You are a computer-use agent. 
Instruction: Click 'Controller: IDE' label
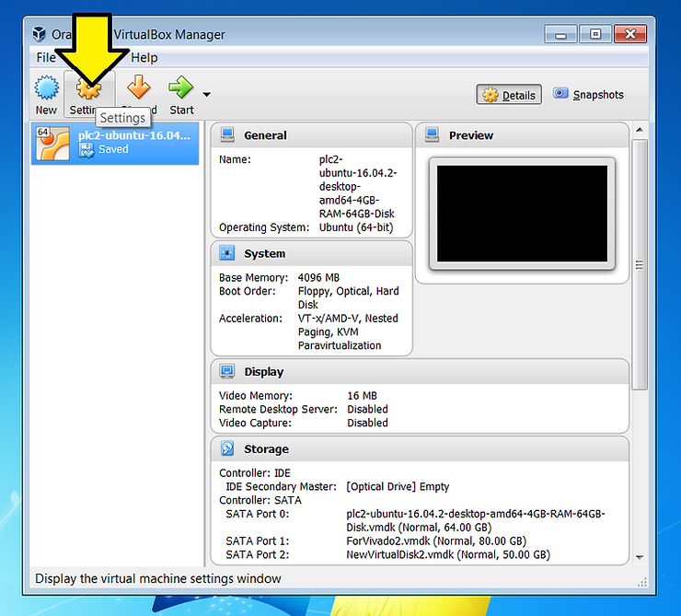(255, 473)
